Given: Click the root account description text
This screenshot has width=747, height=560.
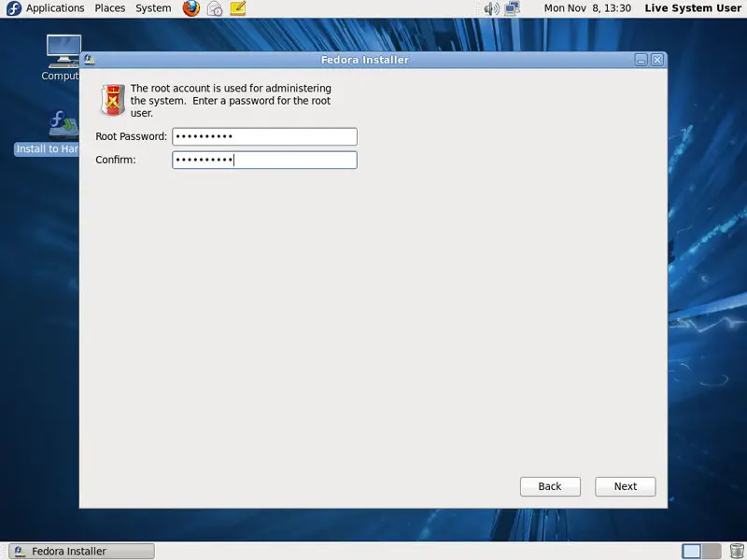Looking at the screenshot, I should coord(231,101).
